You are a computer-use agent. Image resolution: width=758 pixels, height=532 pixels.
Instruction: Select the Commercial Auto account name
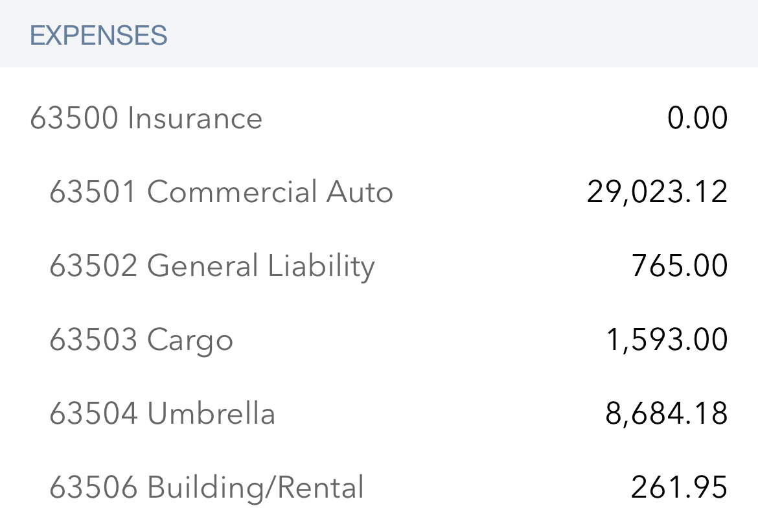(270, 192)
